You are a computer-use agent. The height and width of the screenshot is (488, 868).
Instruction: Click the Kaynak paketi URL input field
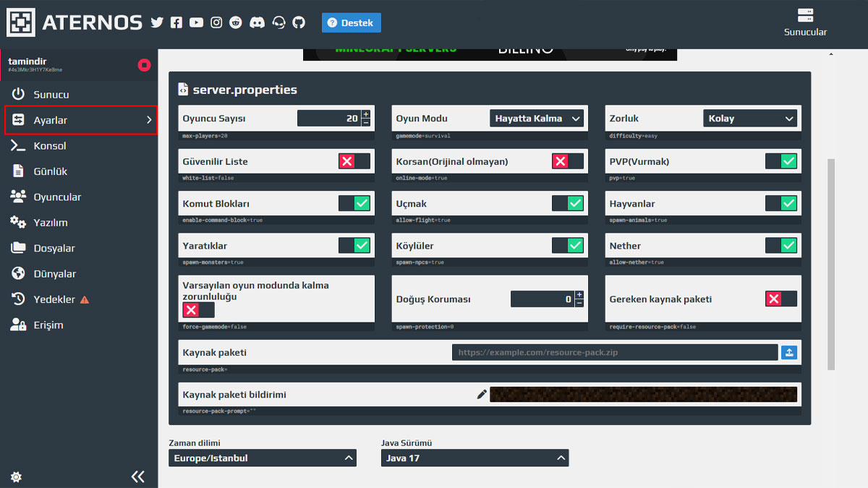[614, 352]
